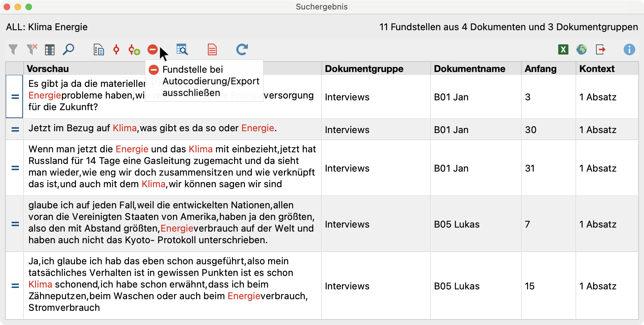Click the equals icon of the 'Energieprobleme' row
This screenshot has width=644, height=325.
[x=15, y=97]
